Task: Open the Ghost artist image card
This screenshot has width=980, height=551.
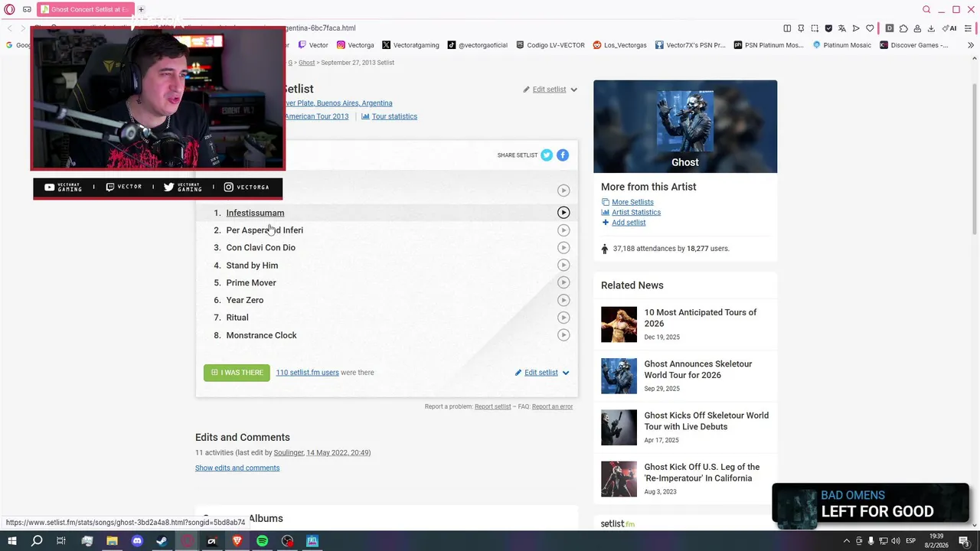Action: coord(685,126)
